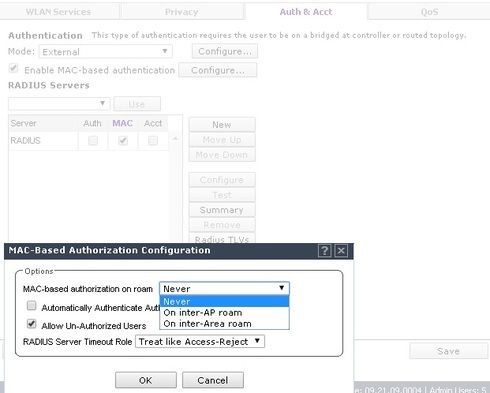
Task: Open the Privacy tab
Action: point(182,12)
